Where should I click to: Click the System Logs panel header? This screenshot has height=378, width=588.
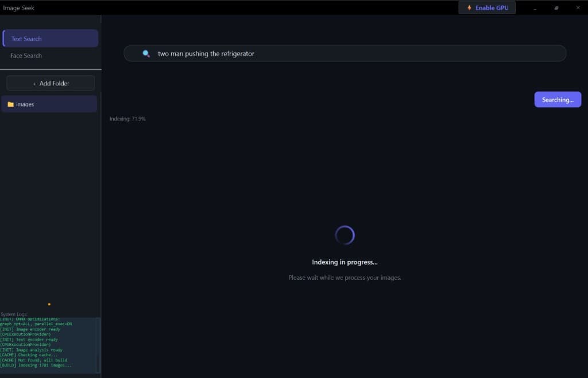(13, 314)
